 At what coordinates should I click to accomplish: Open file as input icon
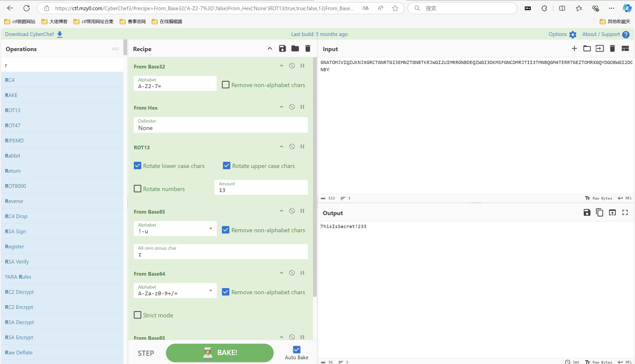click(600, 48)
